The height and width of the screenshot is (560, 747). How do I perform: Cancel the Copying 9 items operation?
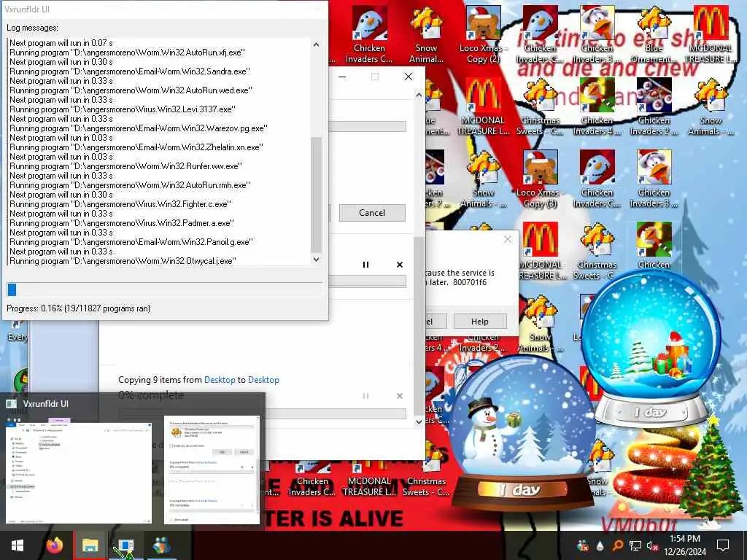(x=400, y=396)
